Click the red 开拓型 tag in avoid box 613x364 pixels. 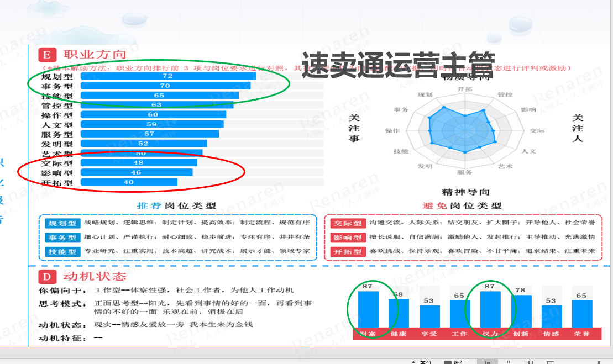click(348, 252)
